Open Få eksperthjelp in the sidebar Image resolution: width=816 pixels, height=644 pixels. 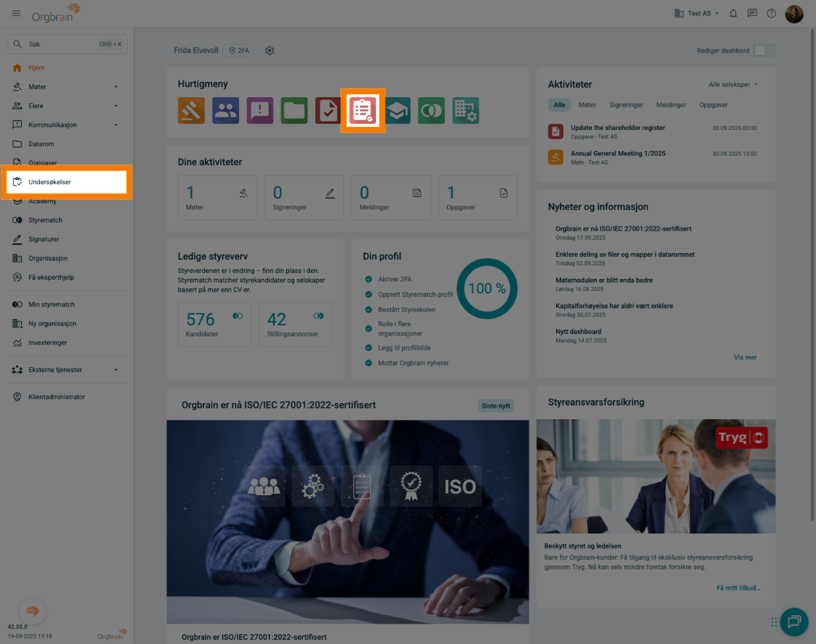click(67, 277)
